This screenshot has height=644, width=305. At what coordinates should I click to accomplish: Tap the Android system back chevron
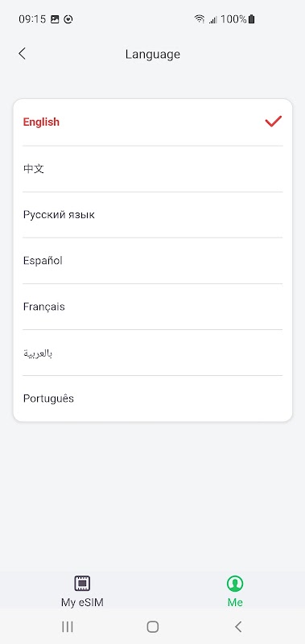238,626
